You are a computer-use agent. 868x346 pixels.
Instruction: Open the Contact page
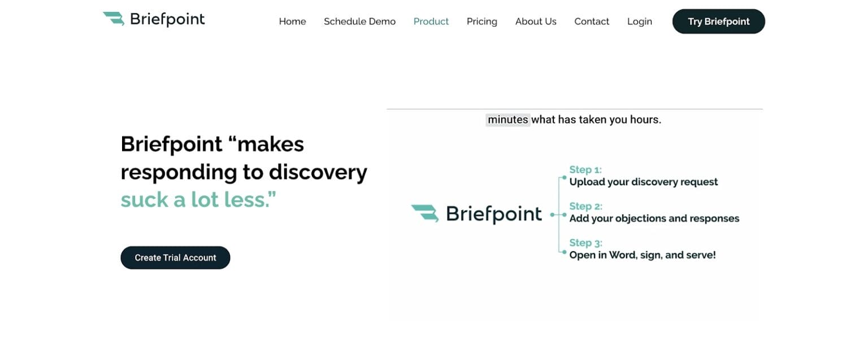pyautogui.click(x=592, y=21)
